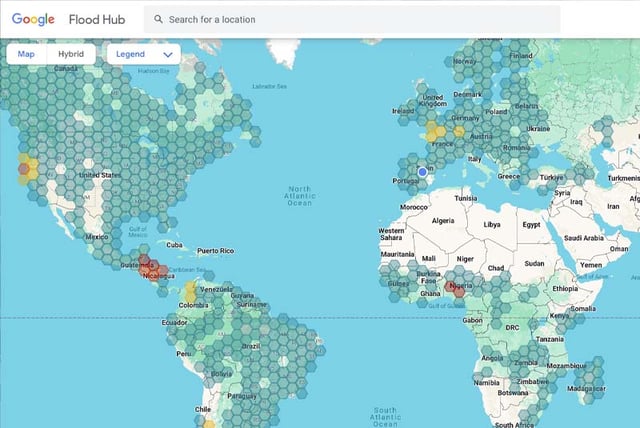Click the United States map label

pos(100,175)
